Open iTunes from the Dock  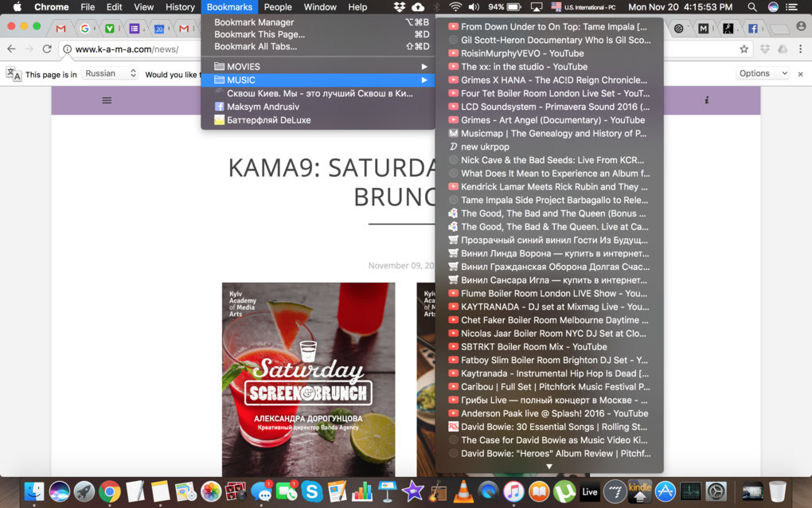pyautogui.click(x=513, y=491)
